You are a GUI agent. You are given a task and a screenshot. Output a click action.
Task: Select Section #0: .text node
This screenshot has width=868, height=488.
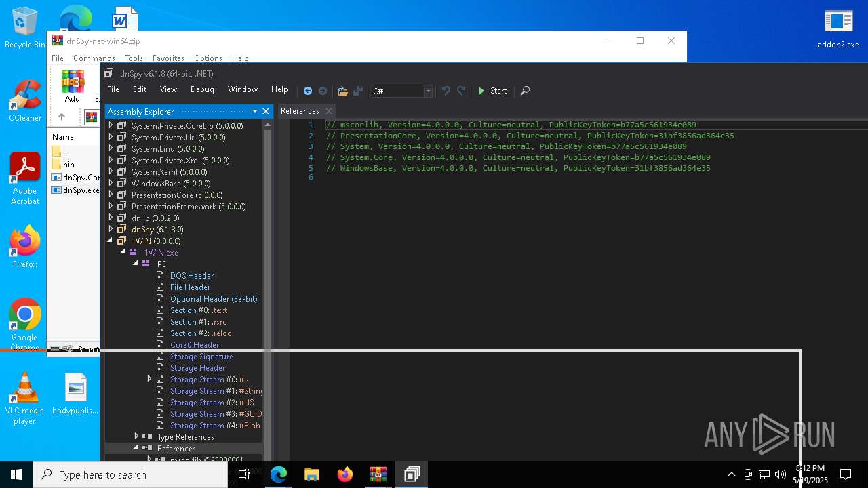(199, 310)
